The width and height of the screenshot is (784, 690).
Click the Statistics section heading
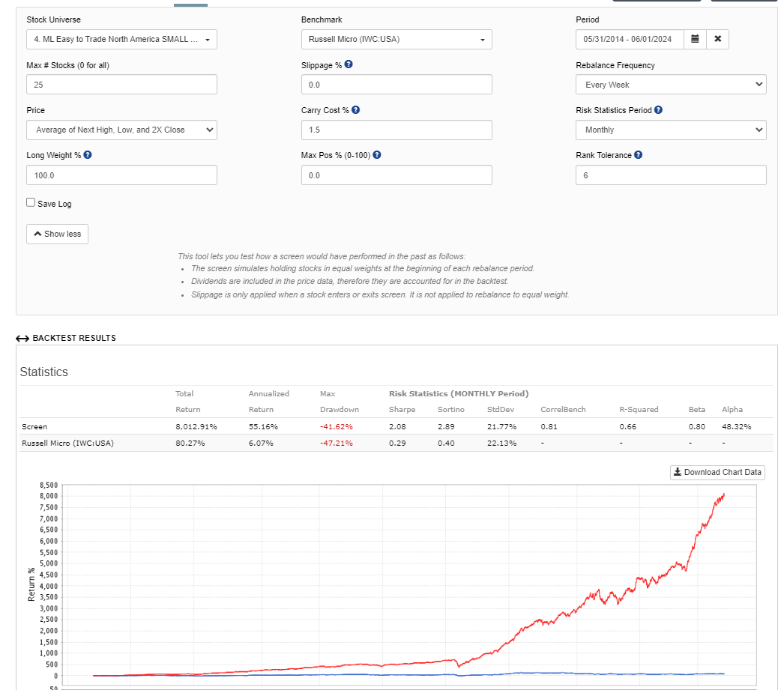44,372
